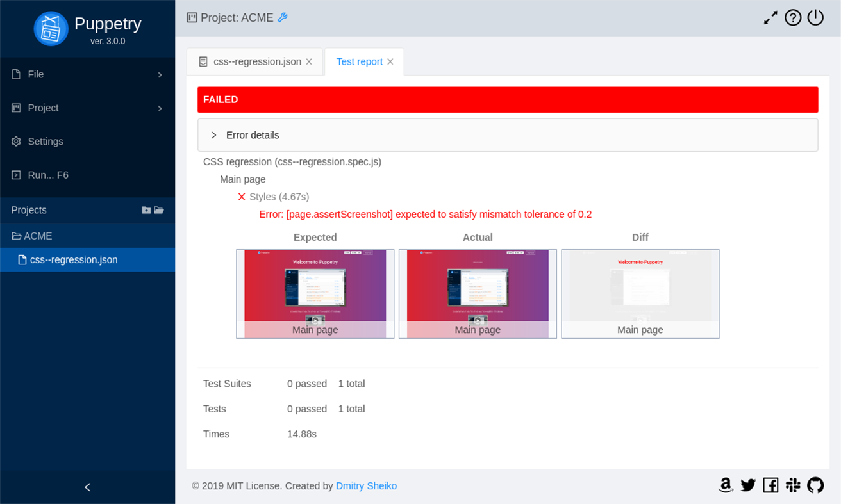Click the Project: ACME title
The width and height of the screenshot is (841, 504).
point(237,18)
